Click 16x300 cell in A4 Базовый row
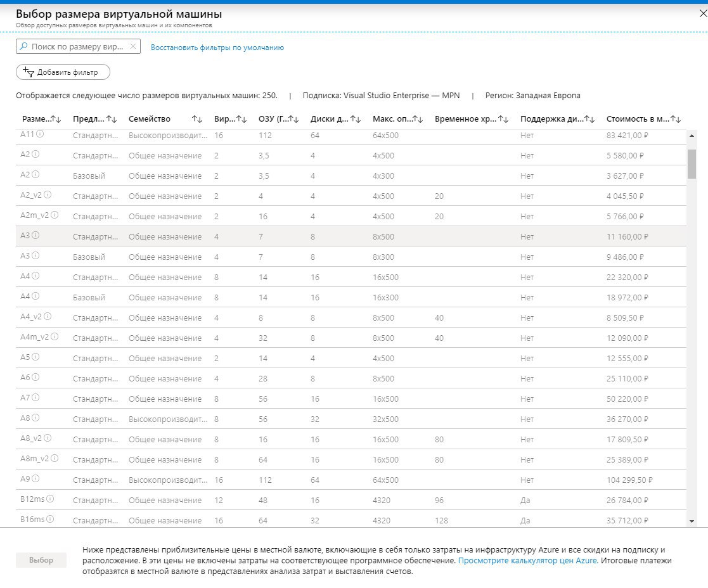708x588 pixels. pyautogui.click(x=385, y=297)
